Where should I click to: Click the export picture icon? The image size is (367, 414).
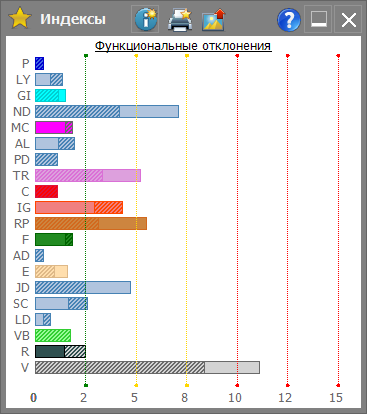(214, 20)
